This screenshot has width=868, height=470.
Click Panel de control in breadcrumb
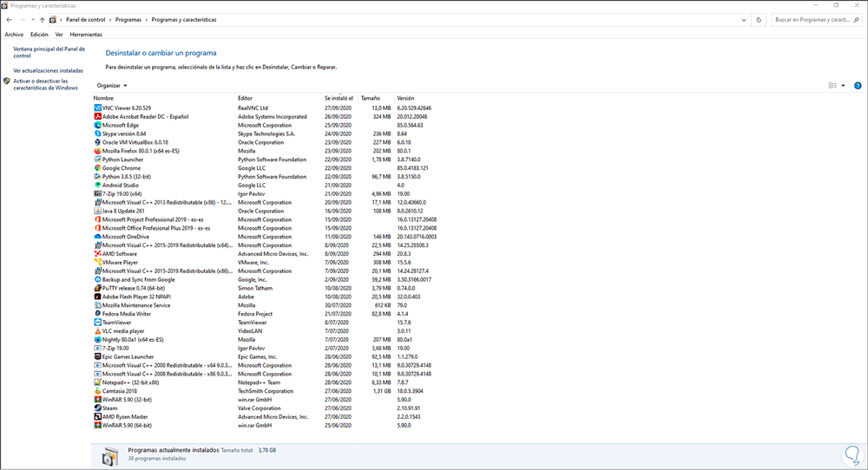pyautogui.click(x=85, y=20)
